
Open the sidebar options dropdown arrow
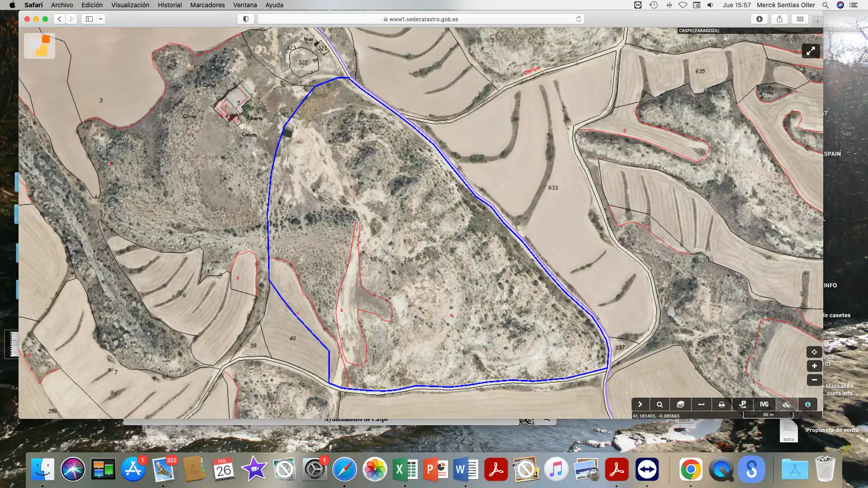[101, 19]
